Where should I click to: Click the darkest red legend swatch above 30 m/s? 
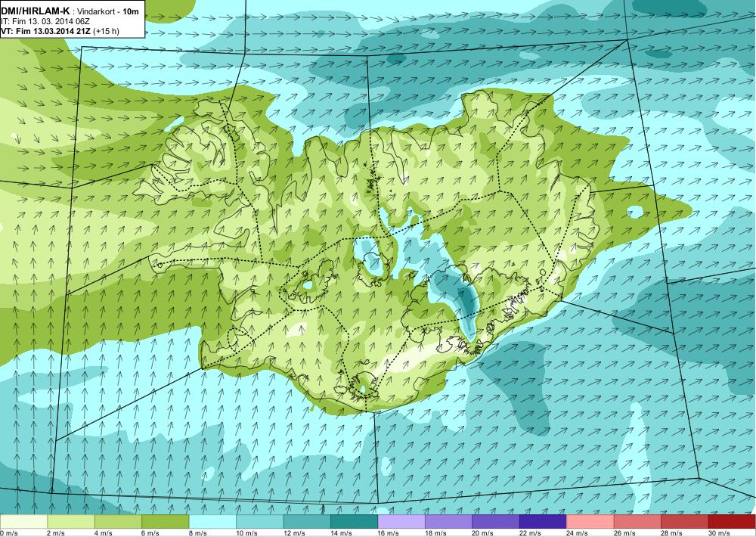[733, 522]
